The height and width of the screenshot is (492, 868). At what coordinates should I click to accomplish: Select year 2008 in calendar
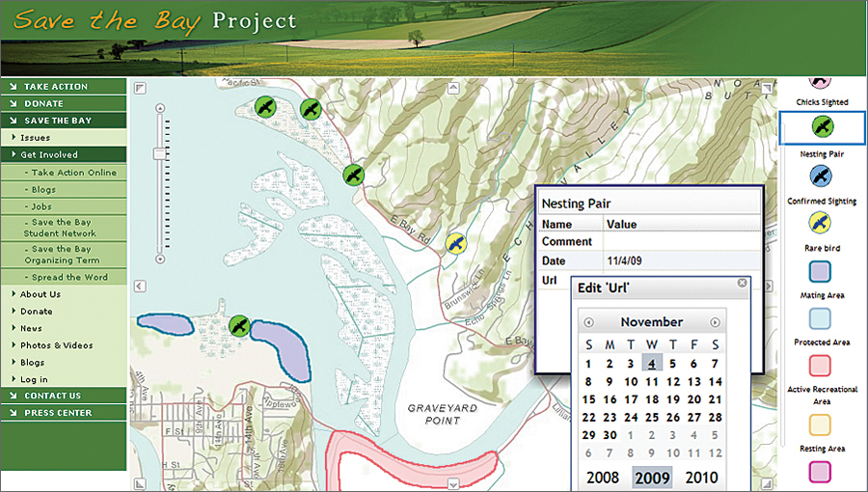[x=602, y=478]
